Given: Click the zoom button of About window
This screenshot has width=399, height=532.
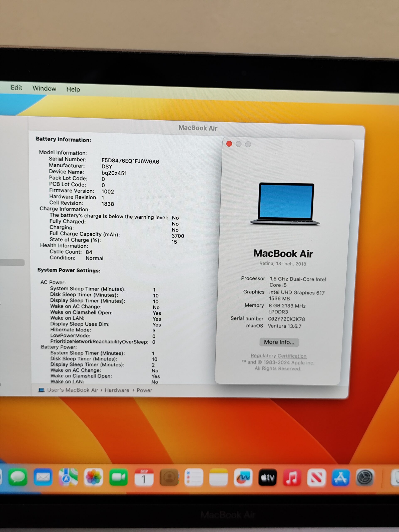Looking at the screenshot, I should [x=248, y=144].
